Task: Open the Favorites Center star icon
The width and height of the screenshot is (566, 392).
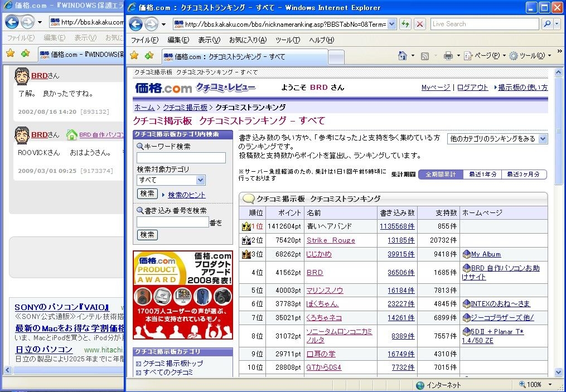Action: (x=134, y=56)
